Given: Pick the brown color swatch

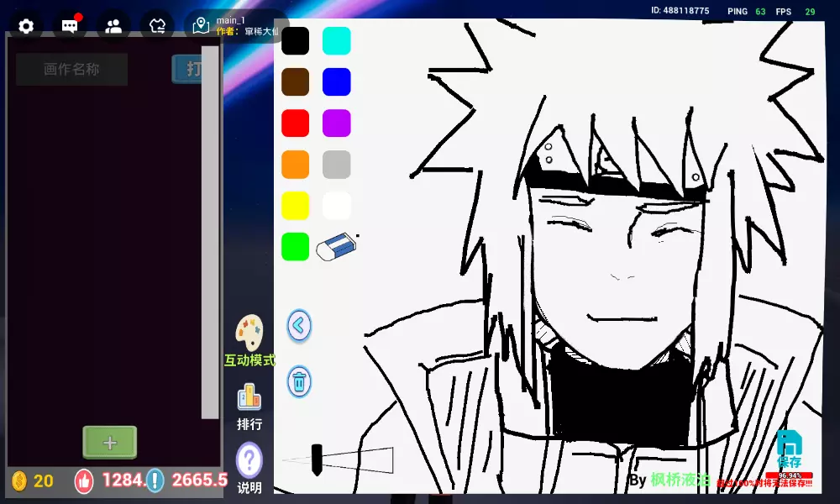Looking at the screenshot, I should (295, 82).
